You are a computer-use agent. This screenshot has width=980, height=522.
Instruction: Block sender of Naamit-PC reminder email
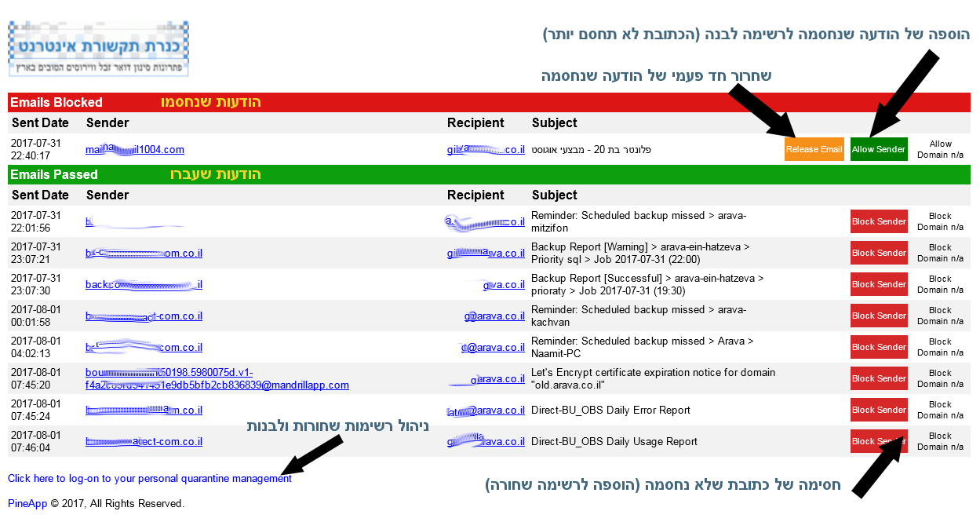[x=879, y=347]
